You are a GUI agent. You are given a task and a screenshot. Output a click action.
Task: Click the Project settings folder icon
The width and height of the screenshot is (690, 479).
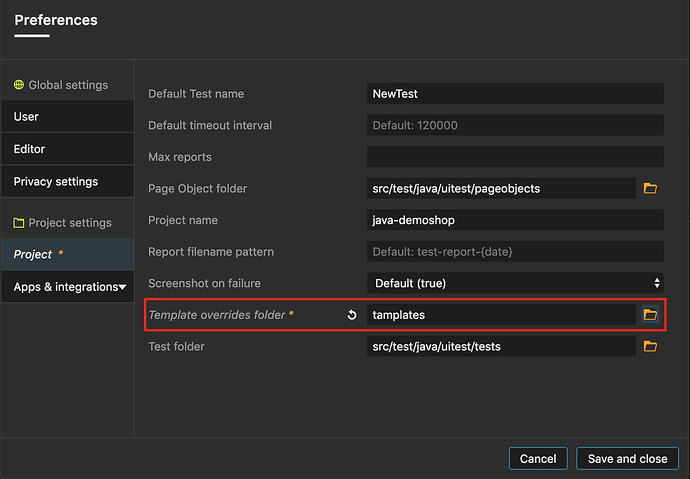[x=18, y=223]
